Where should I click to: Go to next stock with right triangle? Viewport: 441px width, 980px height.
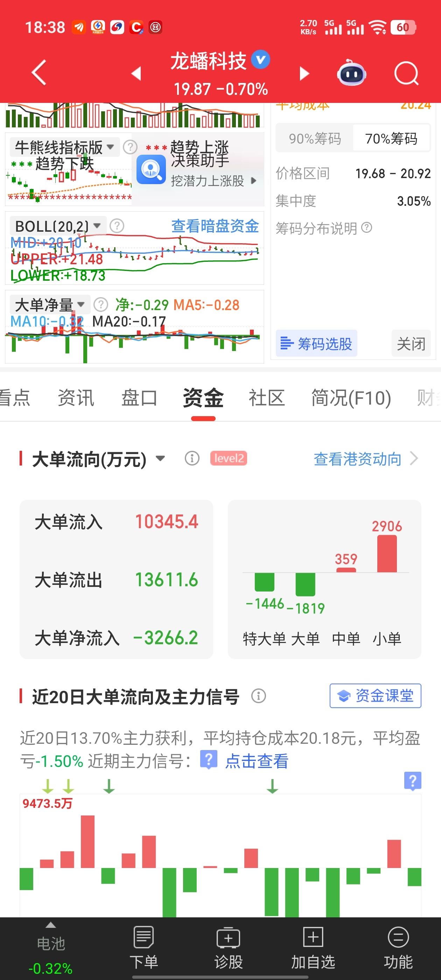(304, 73)
